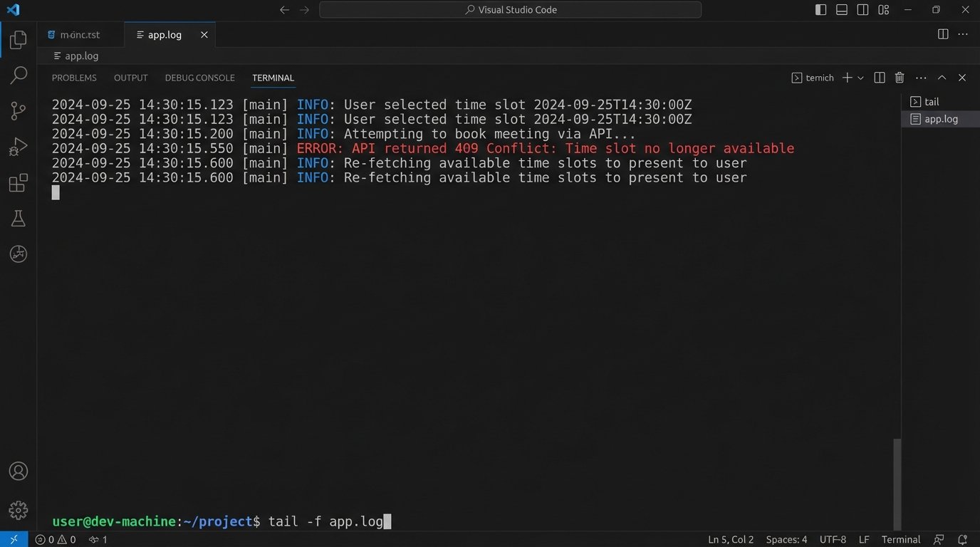Kill the terminal with the trash icon

[x=899, y=77]
